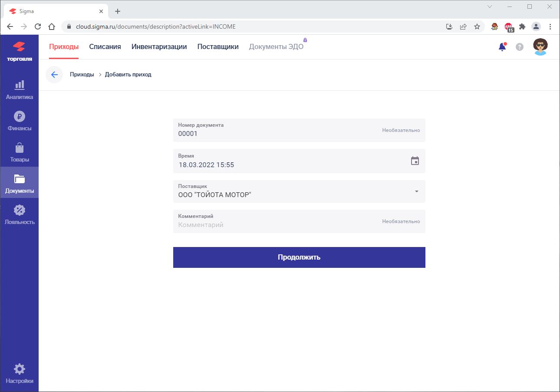
Task: Click Приходы breadcrumb link
Action: 82,75
